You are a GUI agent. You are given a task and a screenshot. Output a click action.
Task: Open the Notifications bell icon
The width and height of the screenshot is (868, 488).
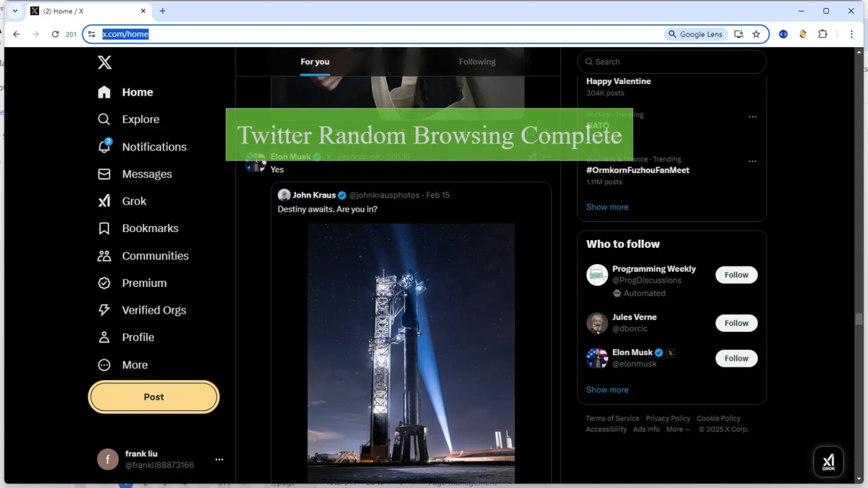(104, 146)
